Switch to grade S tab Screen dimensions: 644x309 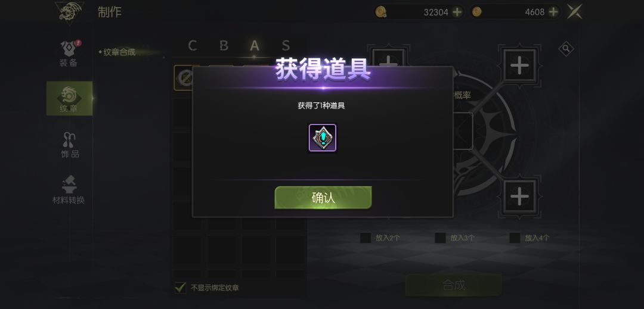286,45
